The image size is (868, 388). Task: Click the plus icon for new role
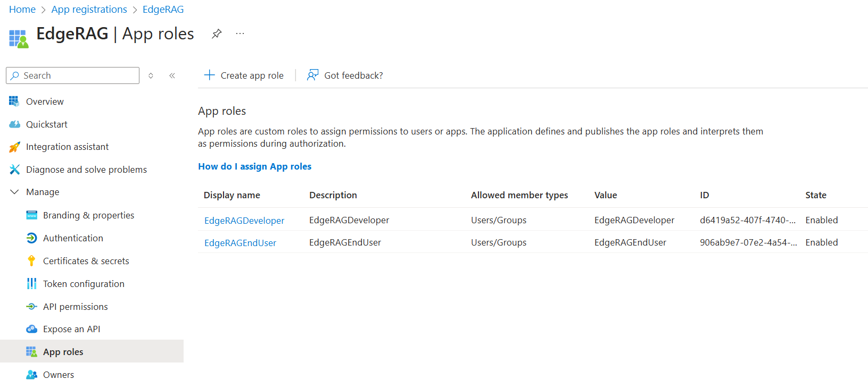210,75
